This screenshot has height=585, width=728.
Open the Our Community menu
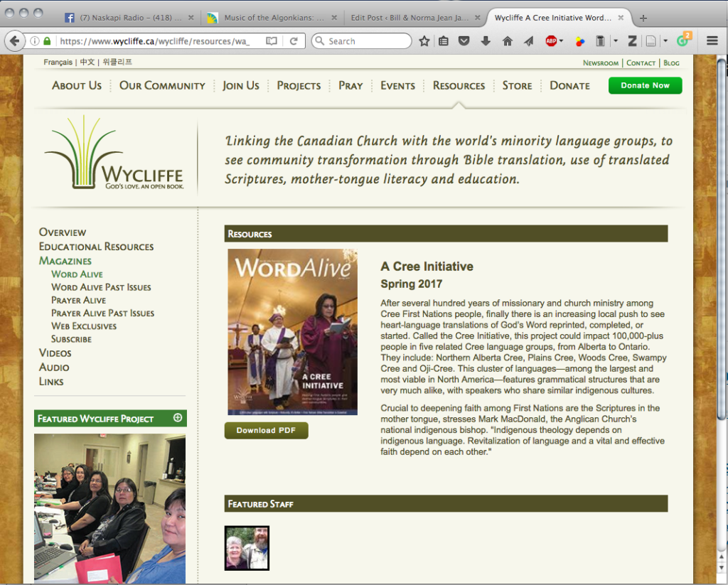(x=162, y=85)
